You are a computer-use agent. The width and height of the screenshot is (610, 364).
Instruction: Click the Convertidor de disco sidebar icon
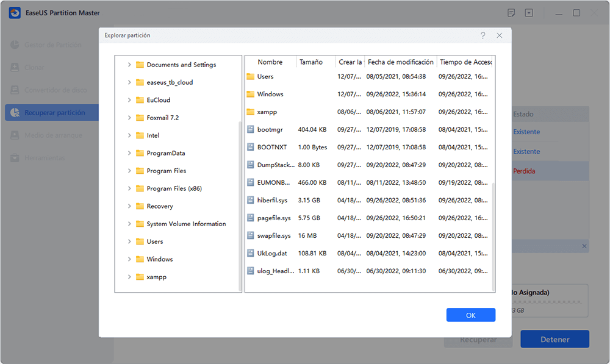click(x=15, y=90)
